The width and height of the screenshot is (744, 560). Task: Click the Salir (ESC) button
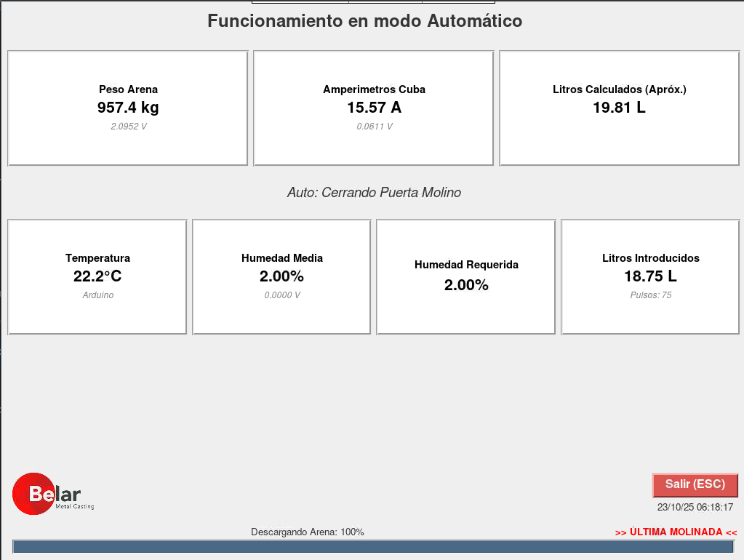(695, 484)
